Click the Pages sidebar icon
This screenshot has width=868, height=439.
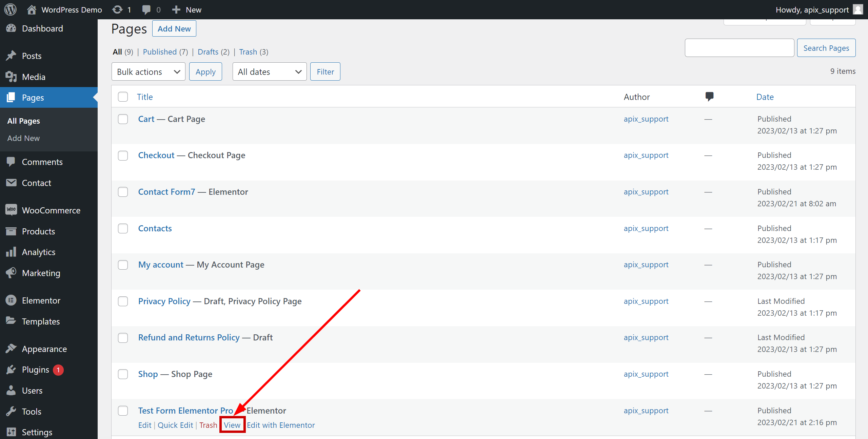(x=11, y=98)
